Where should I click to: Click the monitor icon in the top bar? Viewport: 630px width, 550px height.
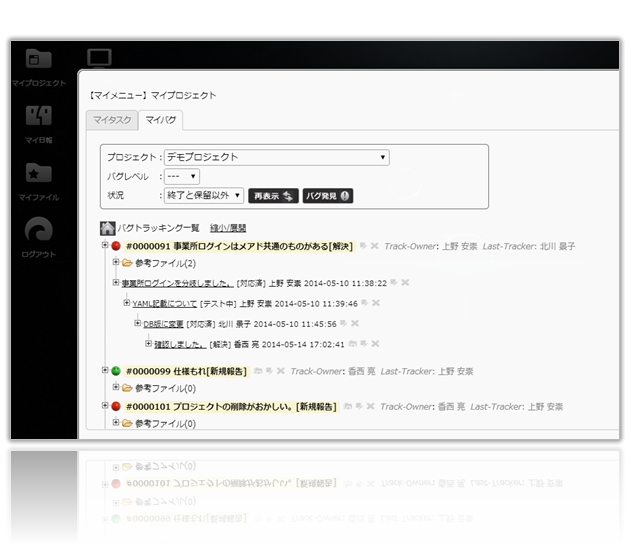coord(99,57)
